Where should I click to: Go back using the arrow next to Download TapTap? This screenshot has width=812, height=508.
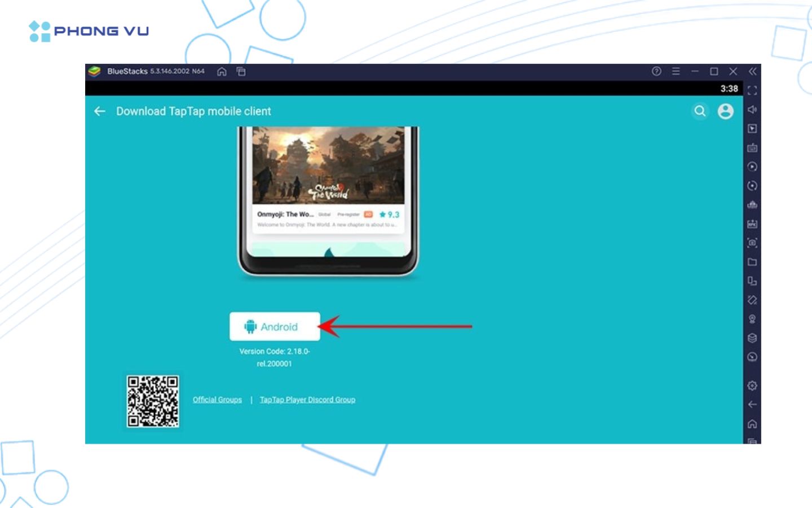click(100, 111)
